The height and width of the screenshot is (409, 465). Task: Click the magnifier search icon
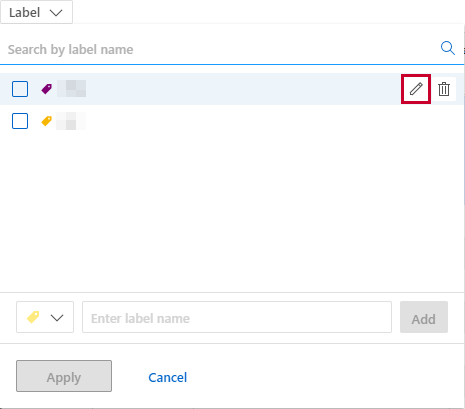[x=448, y=48]
